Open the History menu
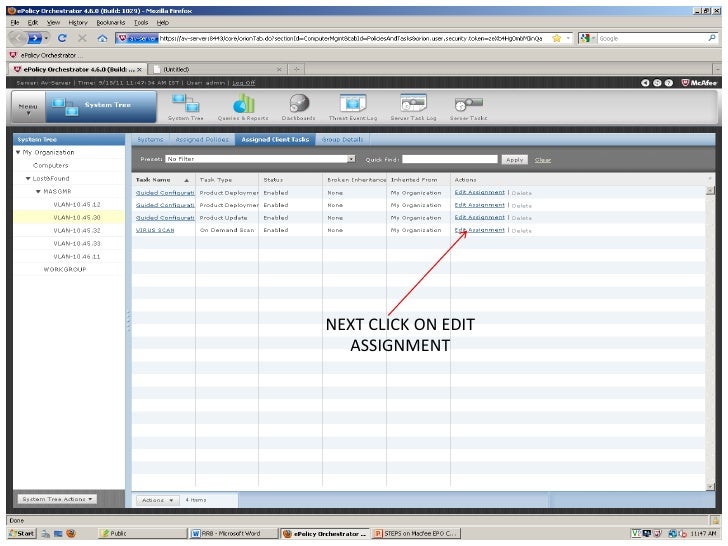This screenshot has height=546, width=728. (x=78, y=22)
